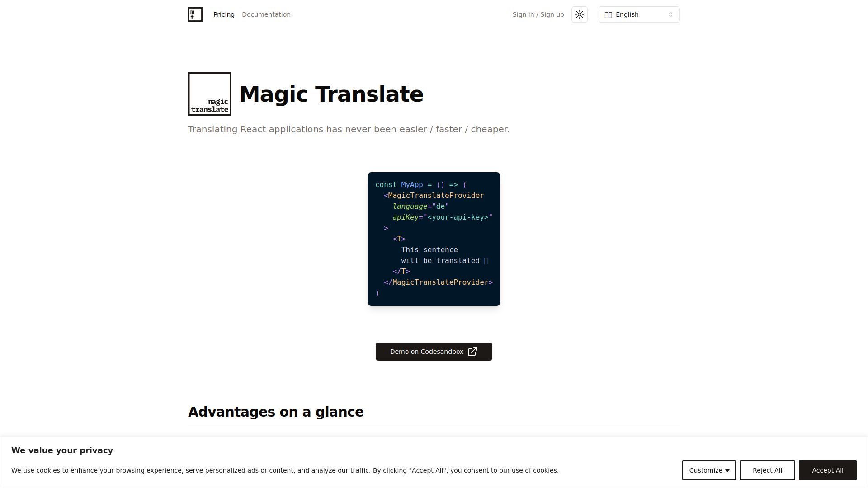Screen dimensions: 868x488
Task: Click the flag icon in the language selector
Action: tap(609, 14)
